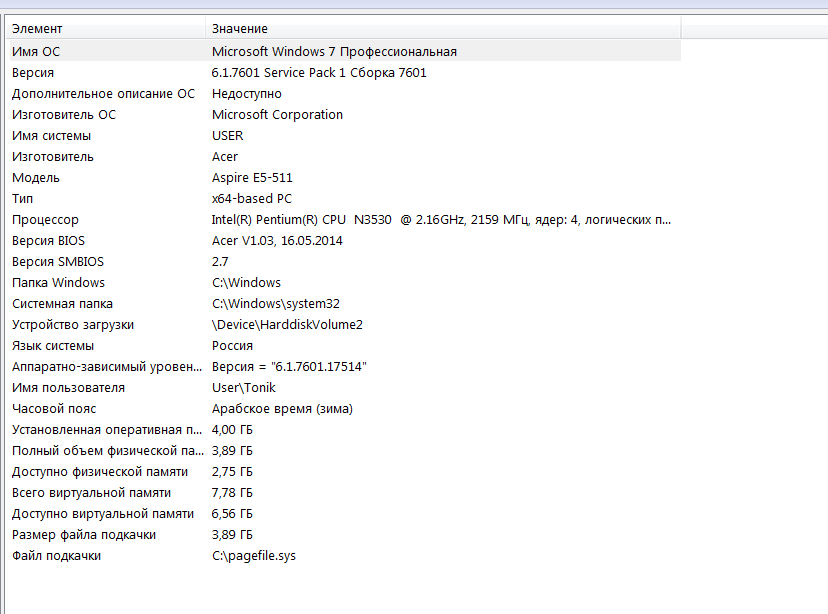Click the "Дополнительное описание ОС" row
828x614 pixels.
103,94
